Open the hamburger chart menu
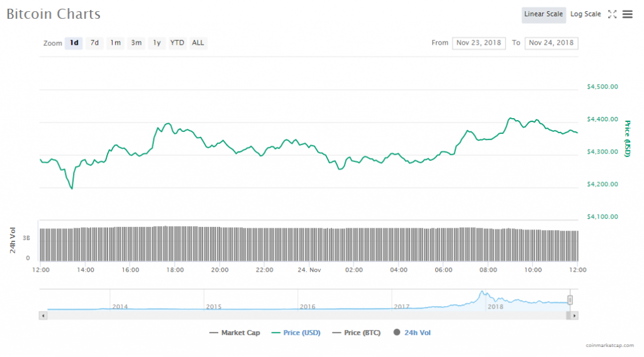This screenshot has height=357, width=644. click(x=627, y=14)
